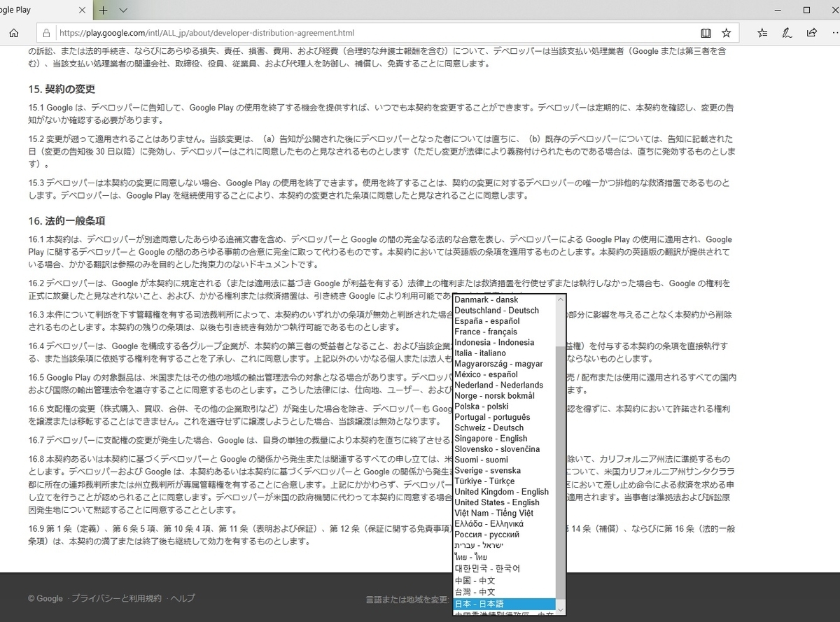Select Indonesia - Indonesia option

coord(504,342)
